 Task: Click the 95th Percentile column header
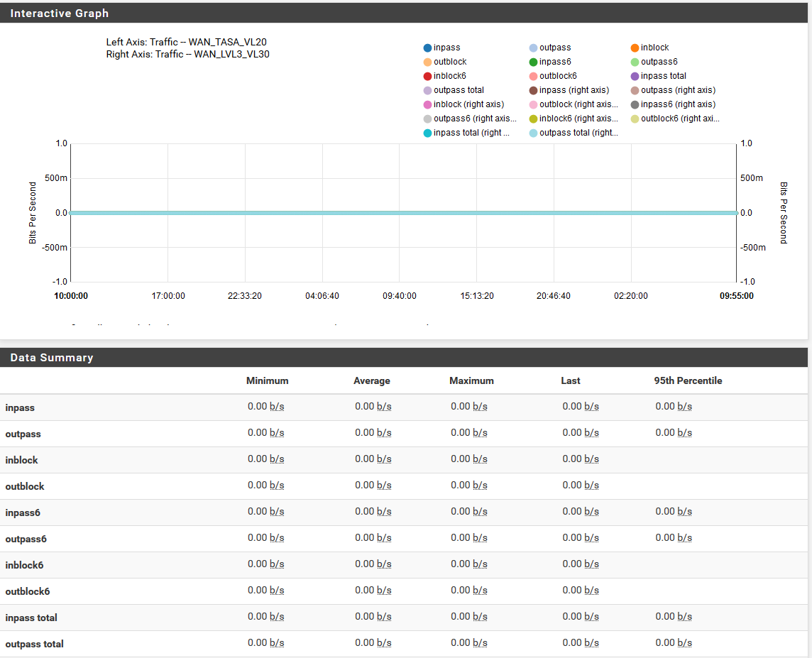[687, 381]
